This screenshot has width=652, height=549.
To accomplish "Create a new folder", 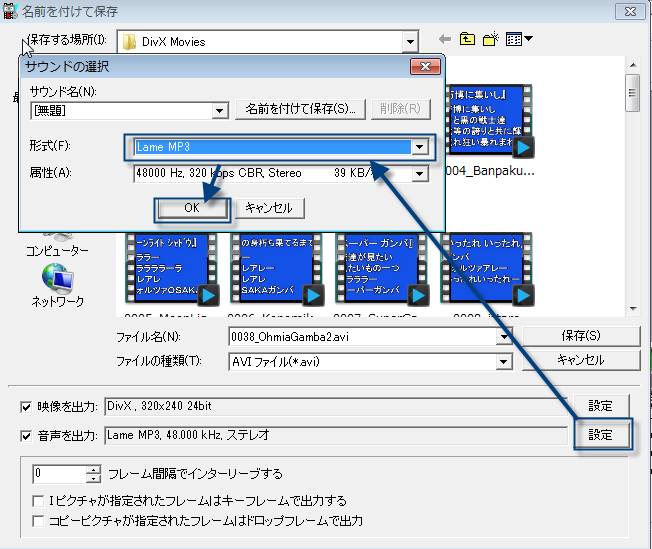I will point(491,40).
